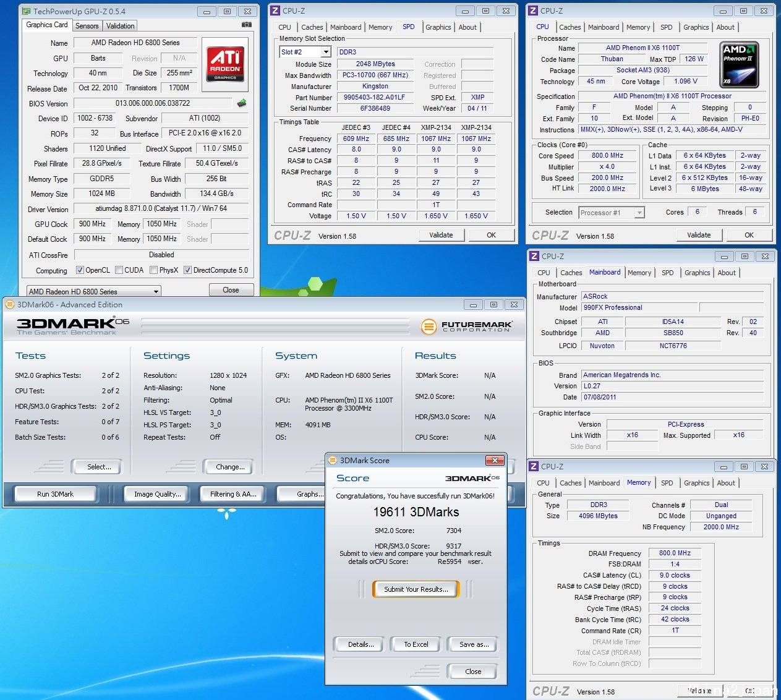Toggle the CUDA checkbox in GPU-Z
Viewport: 781px width, 700px height.
[x=119, y=270]
